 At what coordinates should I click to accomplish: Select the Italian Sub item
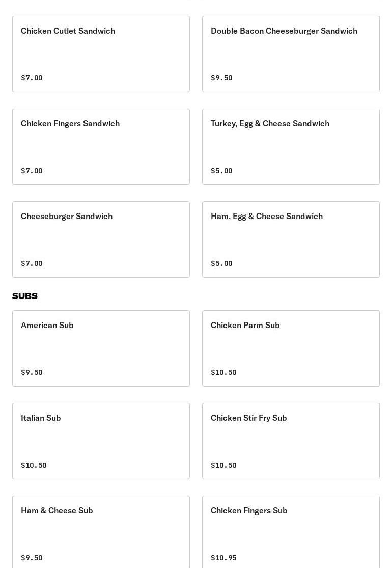click(101, 441)
